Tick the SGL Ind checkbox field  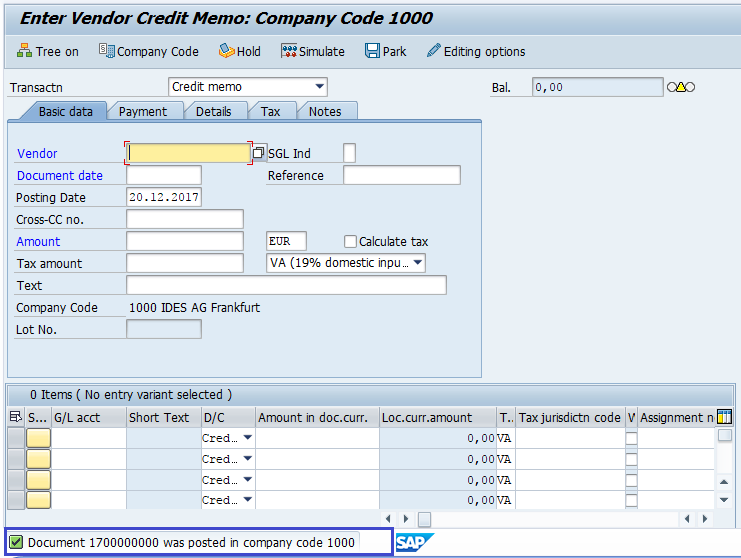tap(349, 153)
